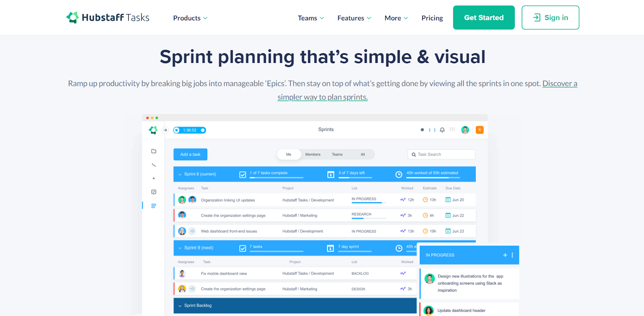Click the 1 of 7 tasks complete progress bar
Viewport: 644px width, 316px height.
click(x=277, y=178)
